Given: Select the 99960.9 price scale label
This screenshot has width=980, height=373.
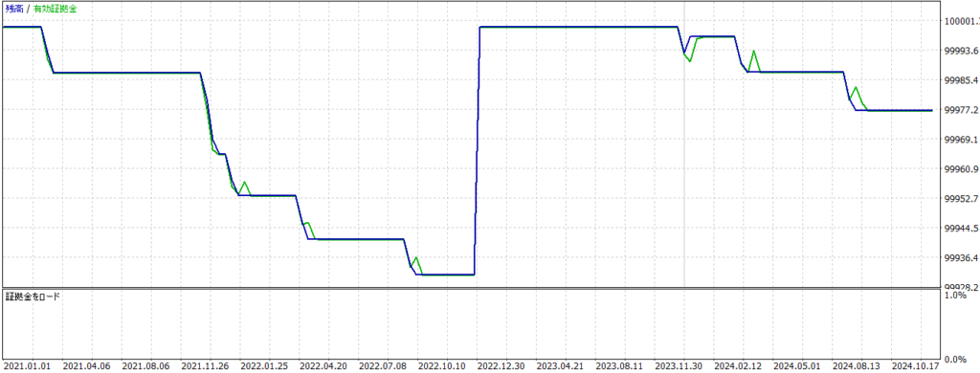Looking at the screenshot, I should point(960,169).
